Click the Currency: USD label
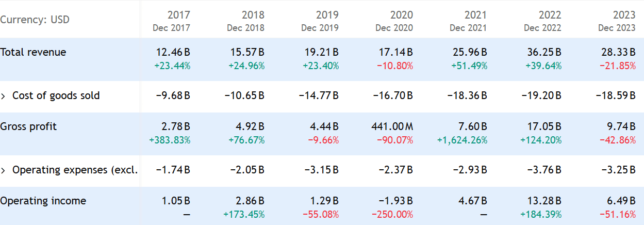 [x=35, y=20]
